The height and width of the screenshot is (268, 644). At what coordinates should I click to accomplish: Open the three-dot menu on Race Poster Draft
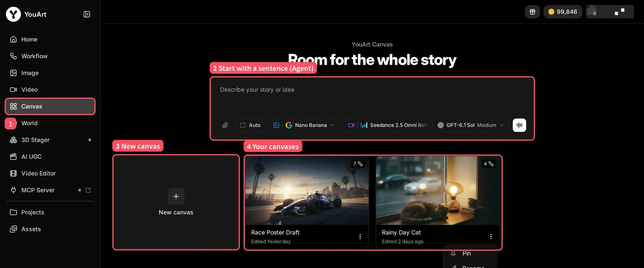pyautogui.click(x=360, y=237)
